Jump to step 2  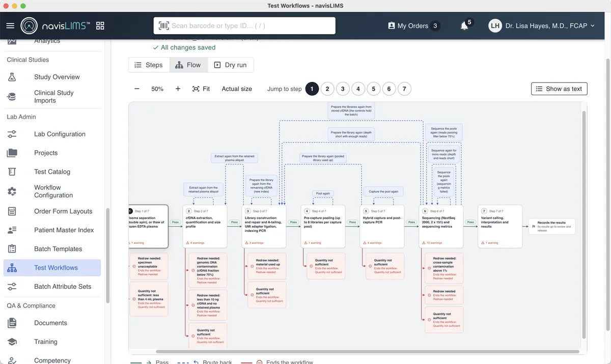[327, 89]
